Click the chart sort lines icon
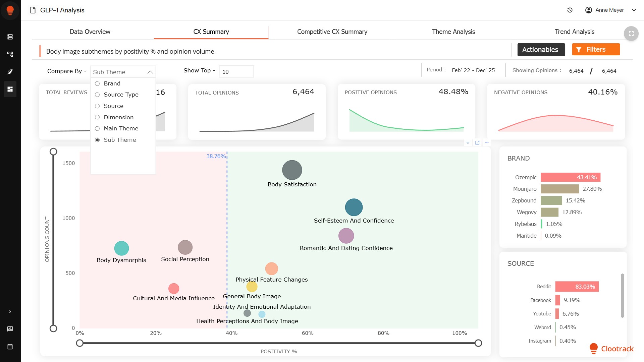Viewport: 644px width, 362px height. 468,143
